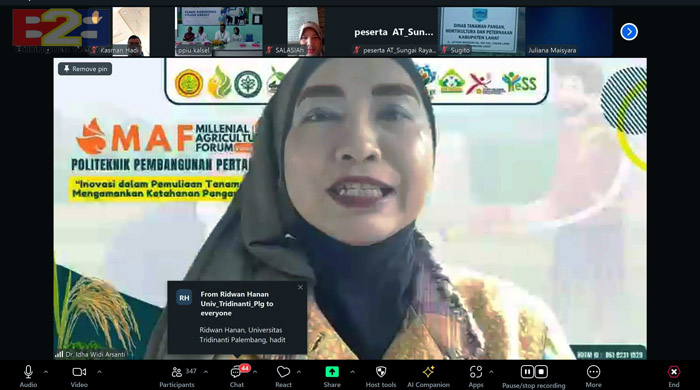
Task: Toggle the Video camera button
Action: (x=79, y=372)
